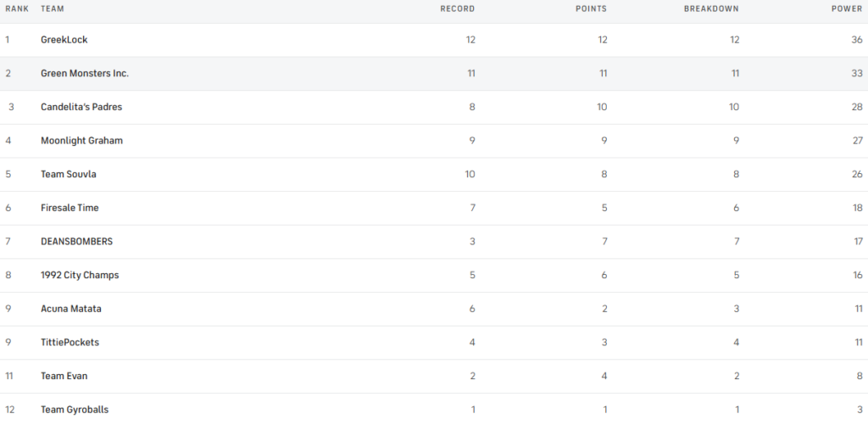
Task: View the TittiePockets team
Action: click(x=70, y=343)
